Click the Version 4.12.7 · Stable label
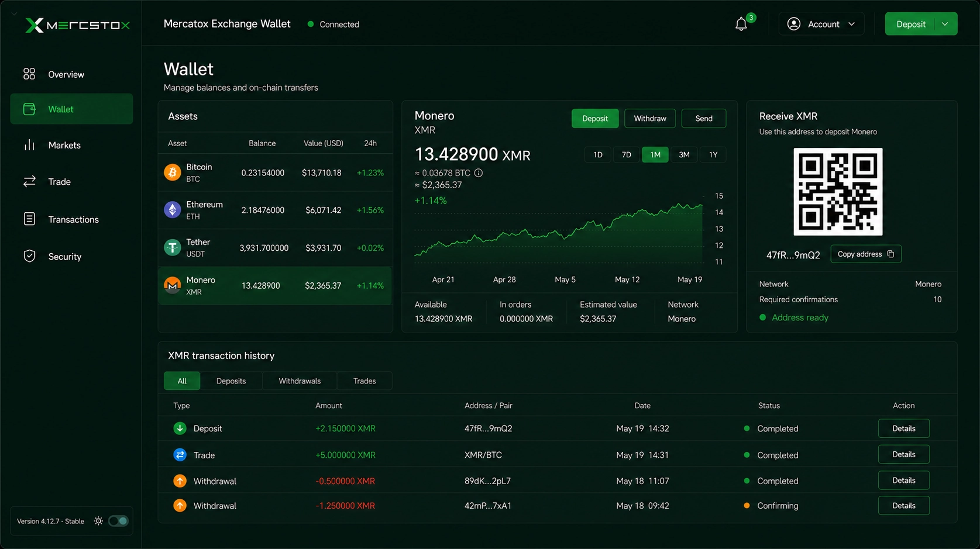This screenshot has height=549, width=980. [x=50, y=521]
